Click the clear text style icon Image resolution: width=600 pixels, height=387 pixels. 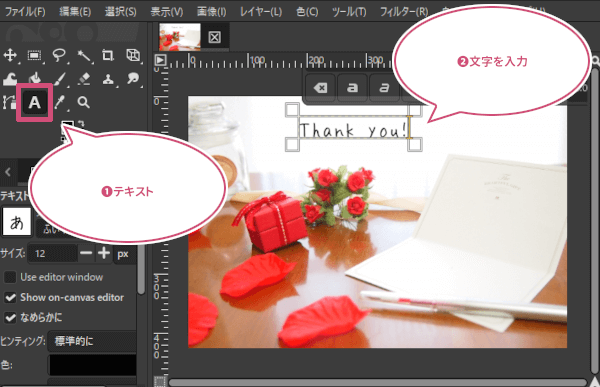point(320,88)
